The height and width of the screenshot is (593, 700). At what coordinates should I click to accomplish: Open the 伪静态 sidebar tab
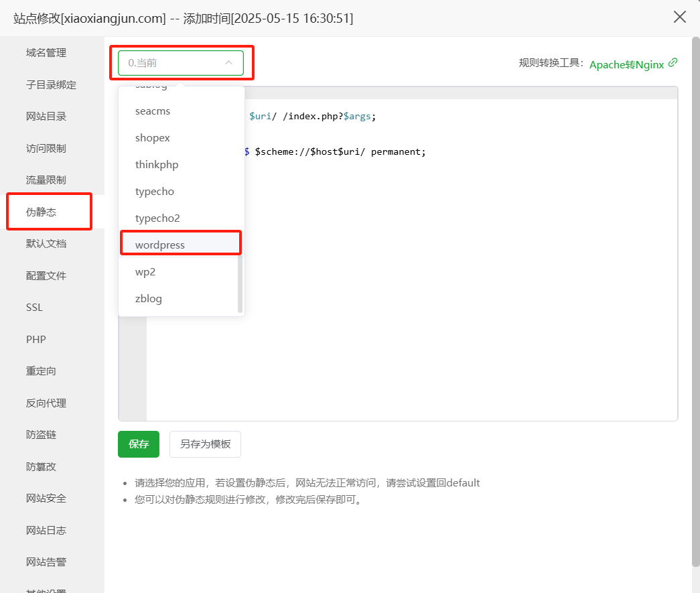tap(42, 212)
